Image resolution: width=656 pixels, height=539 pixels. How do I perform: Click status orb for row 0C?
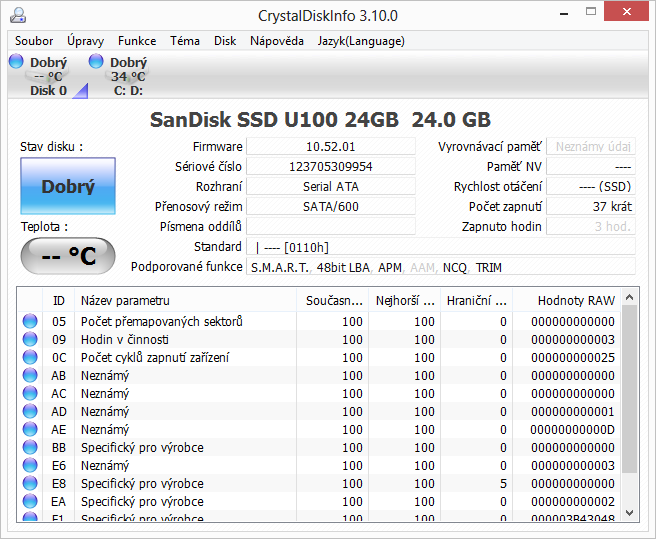(x=30, y=358)
